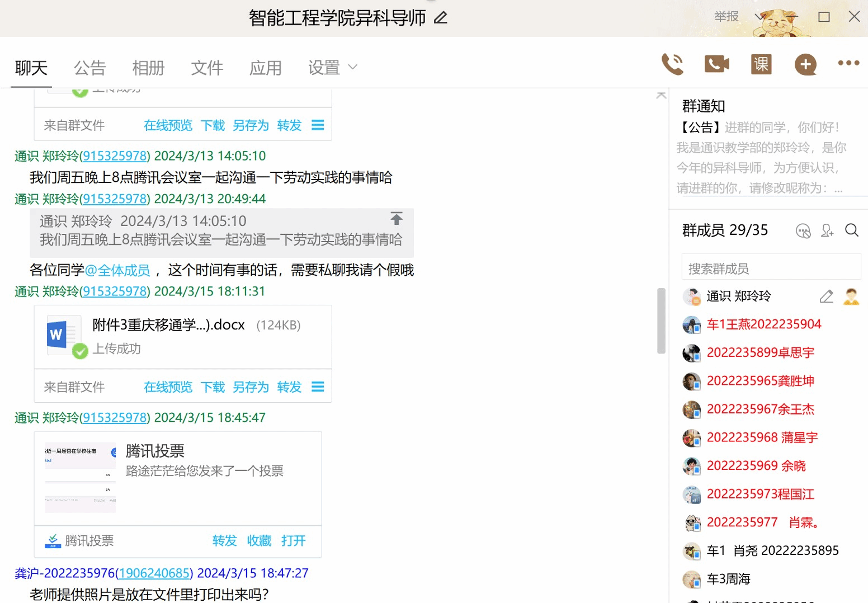The image size is (868, 603).
Task: Click the add member icon beside member count
Action: point(827,230)
